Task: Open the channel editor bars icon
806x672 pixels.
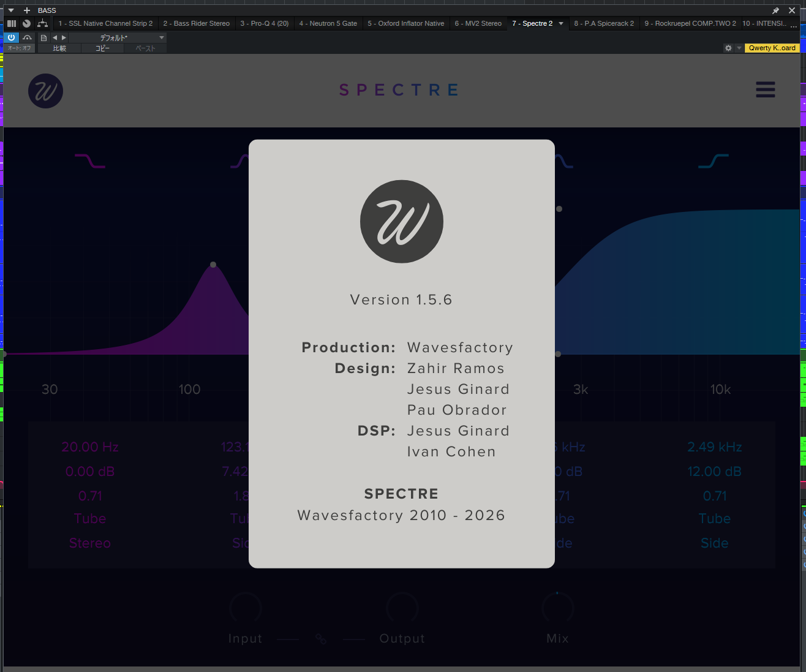Action: tap(12, 23)
